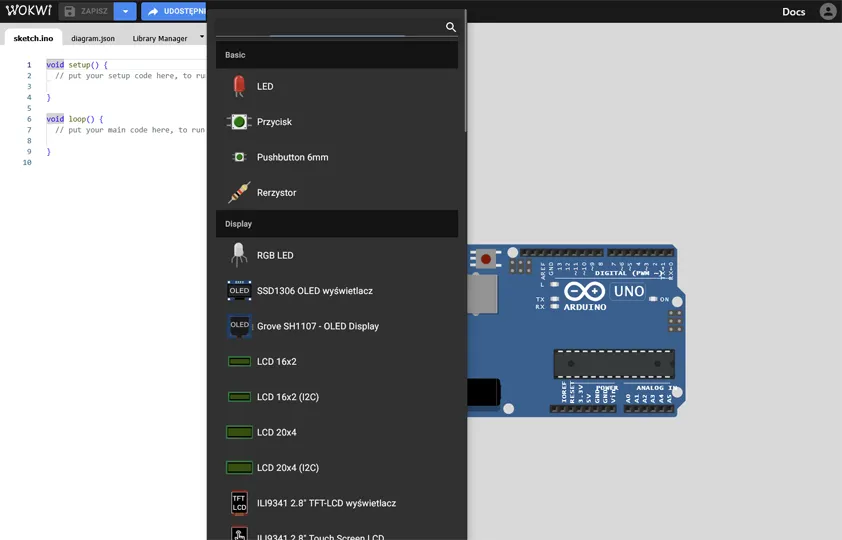Screen dimensions: 842x540
Task: Add the Grove SH1107 OLED Display
Action: [x=337, y=326]
